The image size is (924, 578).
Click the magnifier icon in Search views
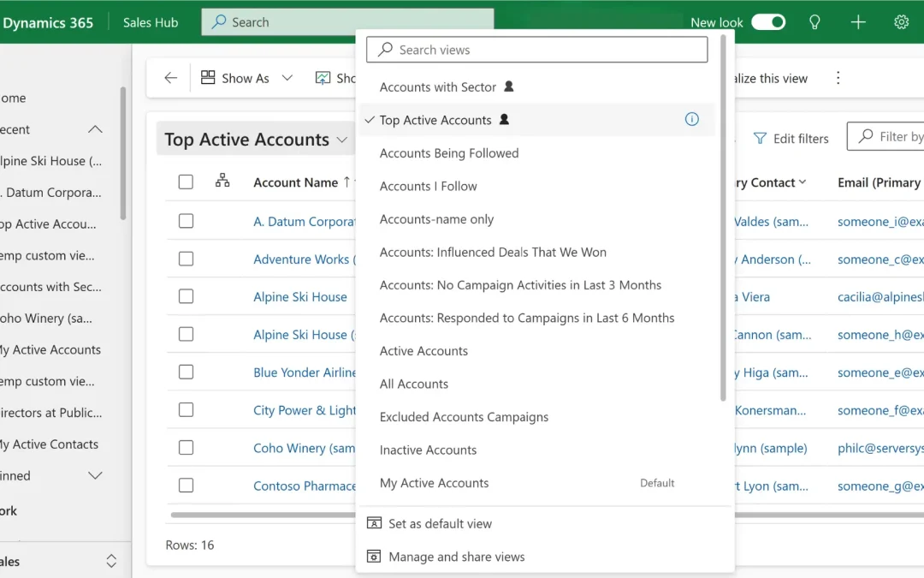point(385,50)
